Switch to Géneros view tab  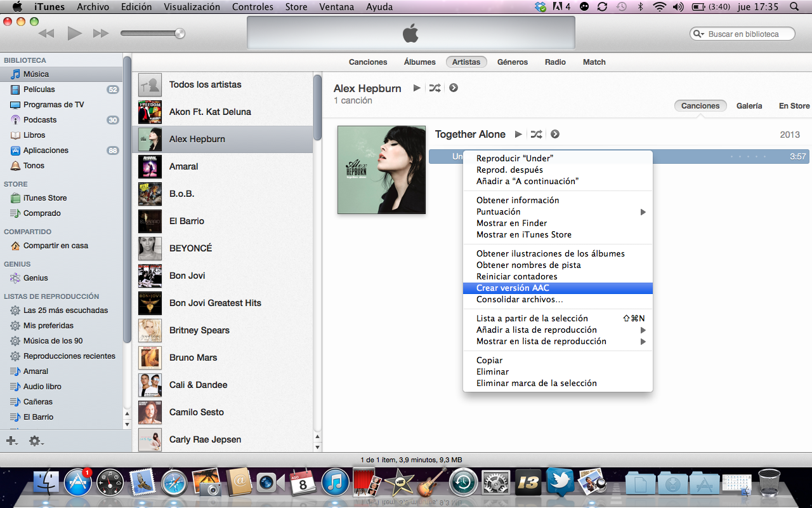(513, 62)
